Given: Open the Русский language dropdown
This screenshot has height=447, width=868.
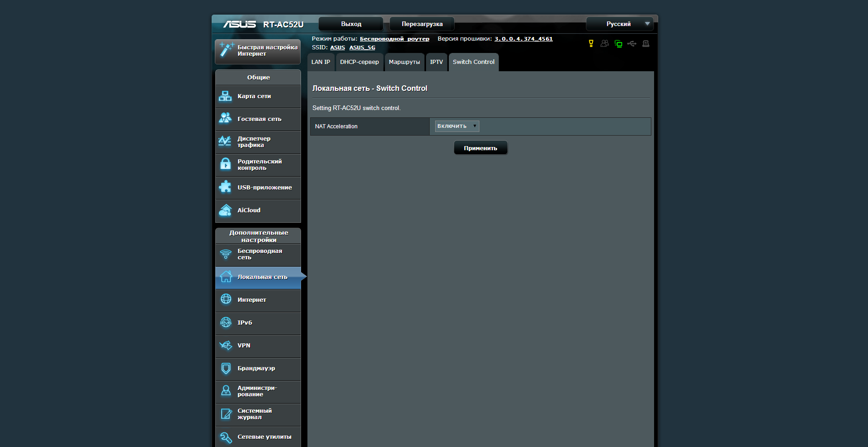Looking at the screenshot, I should 619,24.
